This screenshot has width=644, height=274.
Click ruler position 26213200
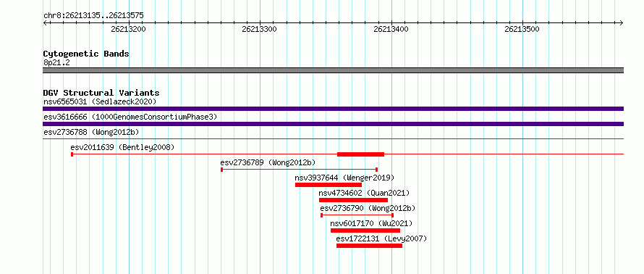(129, 29)
